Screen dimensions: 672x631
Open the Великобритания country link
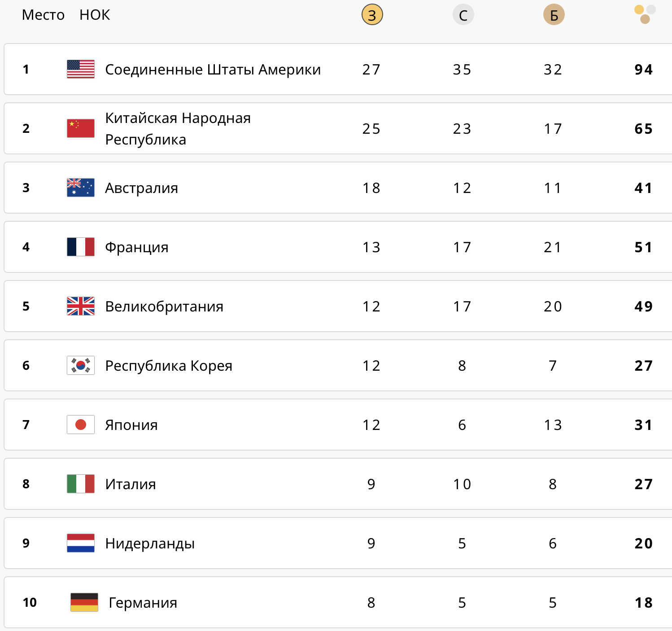[x=164, y=307]
